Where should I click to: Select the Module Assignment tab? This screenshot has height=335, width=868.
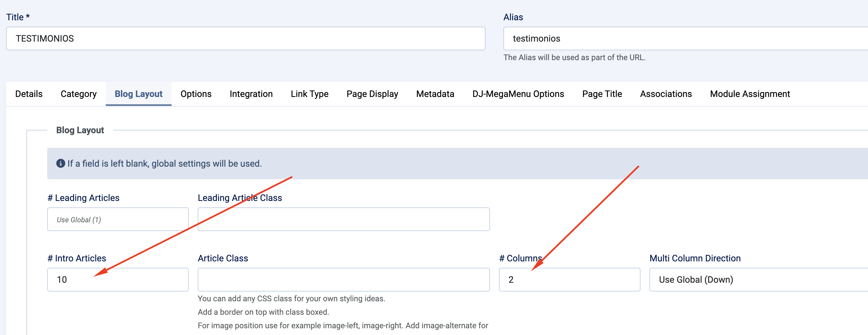tap(750, 94)
